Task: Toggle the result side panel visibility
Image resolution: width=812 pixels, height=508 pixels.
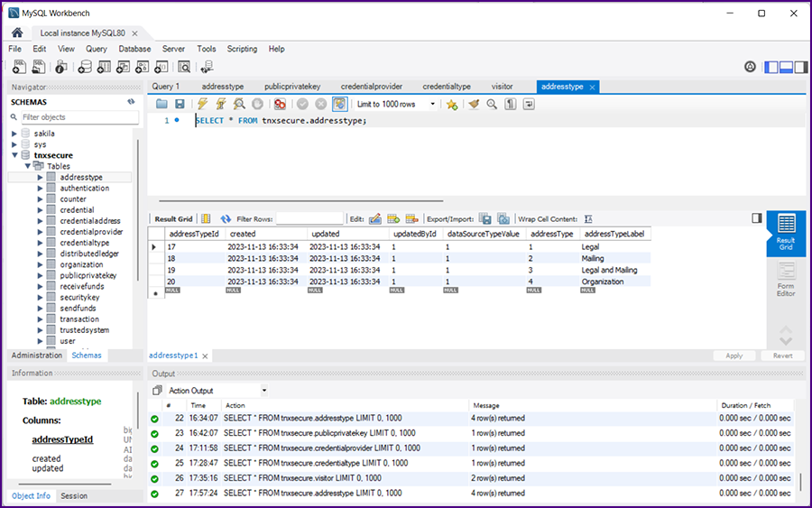Action: click(757, 218)
